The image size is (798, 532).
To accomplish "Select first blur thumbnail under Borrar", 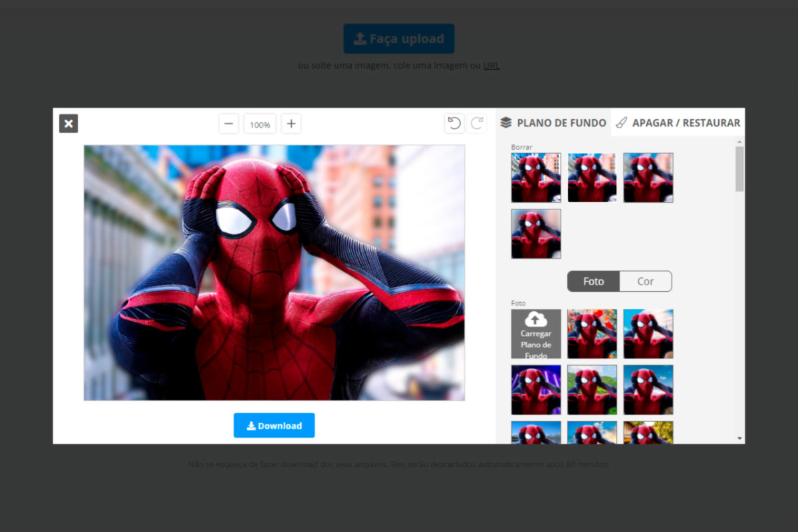I will (536, 178).
